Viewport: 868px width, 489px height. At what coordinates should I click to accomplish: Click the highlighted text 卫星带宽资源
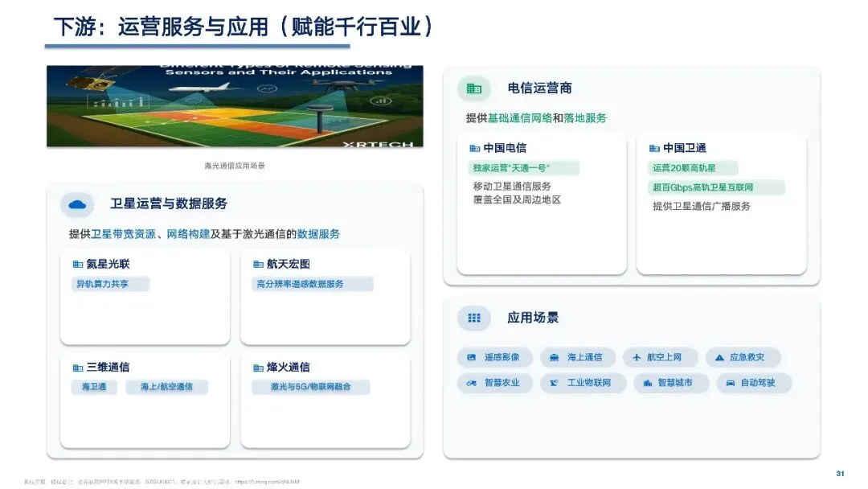tap(123, 234)
